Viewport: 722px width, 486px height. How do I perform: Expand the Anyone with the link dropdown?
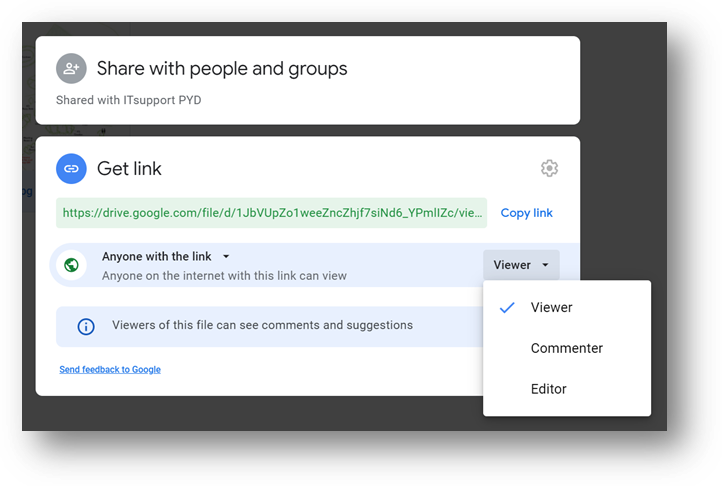(166, 256)
